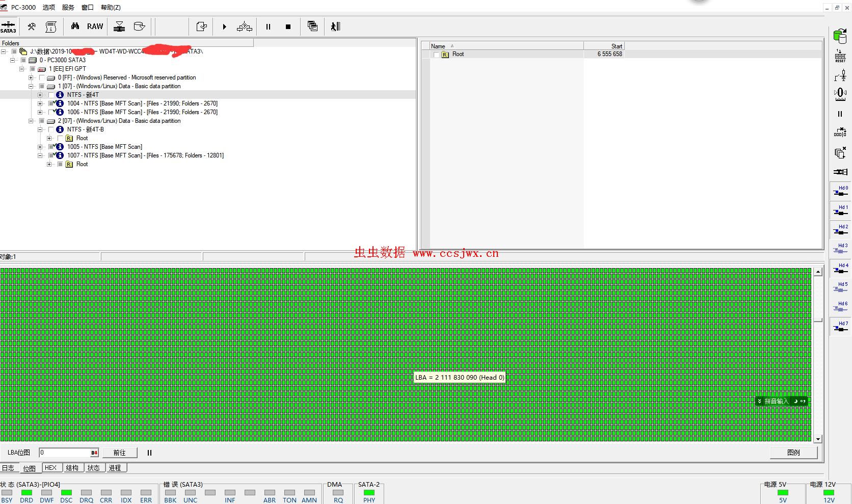Check the NTFS - 新4T checkbox

(51, 95)
